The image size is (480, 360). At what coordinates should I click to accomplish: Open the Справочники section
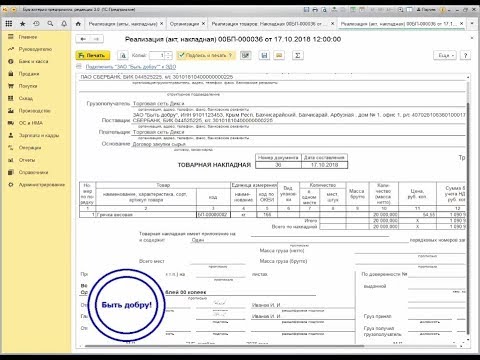33,172
